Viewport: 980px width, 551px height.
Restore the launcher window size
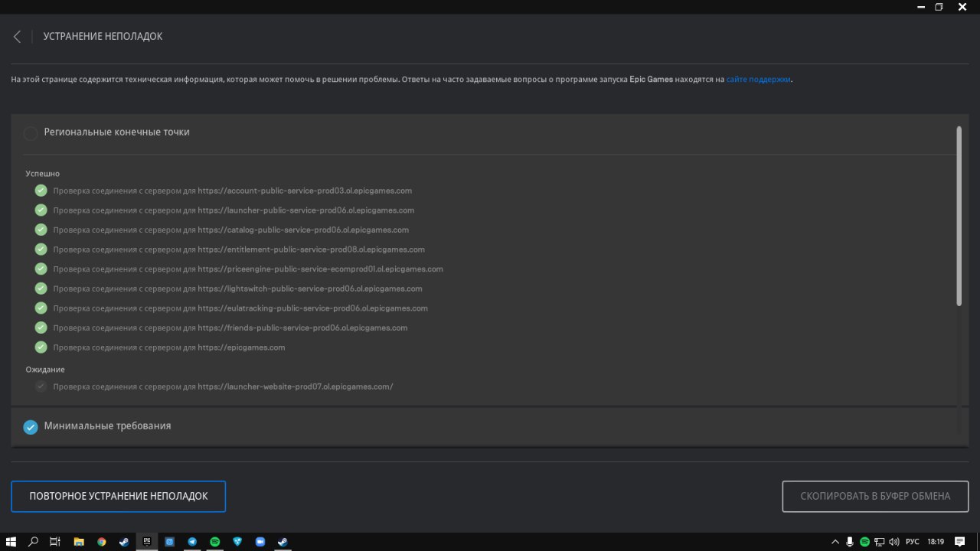tap(939, 7)
